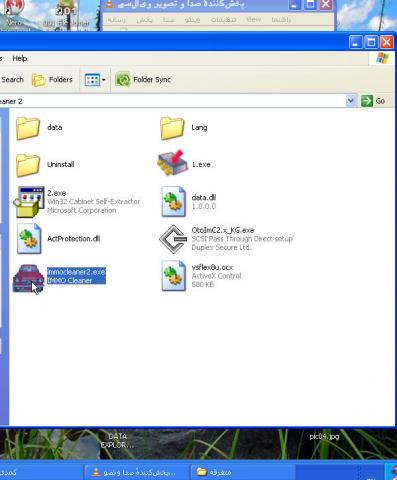Select the 2.exe self-extractor icon
The image size is (397, 480).
click(x=29, y=202)
